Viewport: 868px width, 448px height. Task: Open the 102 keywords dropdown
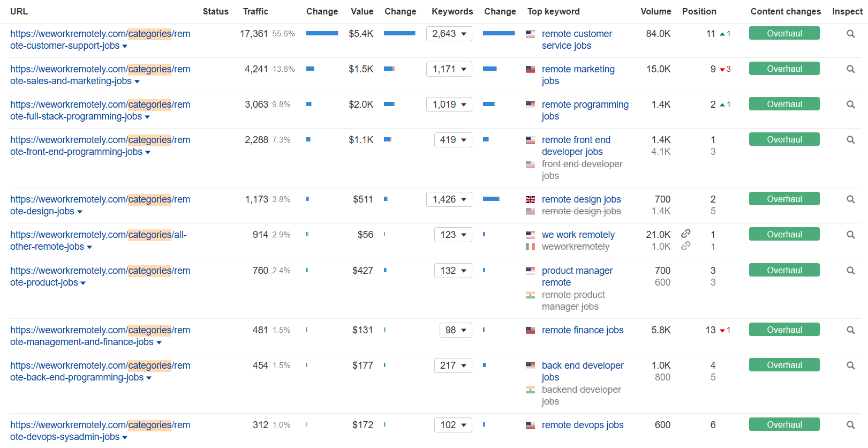[453, 425]
